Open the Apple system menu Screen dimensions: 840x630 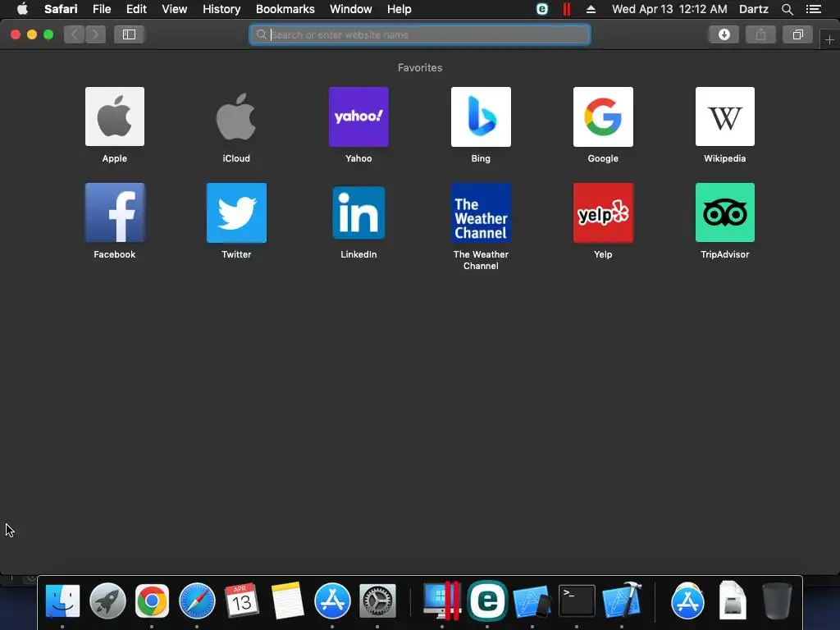22,9
